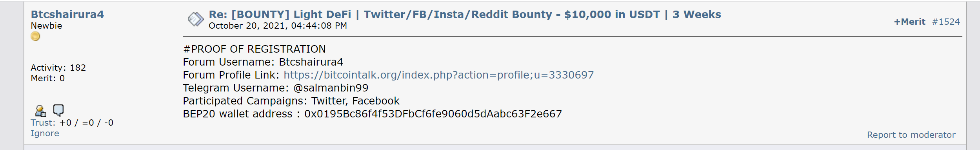Click the personal message speech bubble icon

tap(58, 110)
